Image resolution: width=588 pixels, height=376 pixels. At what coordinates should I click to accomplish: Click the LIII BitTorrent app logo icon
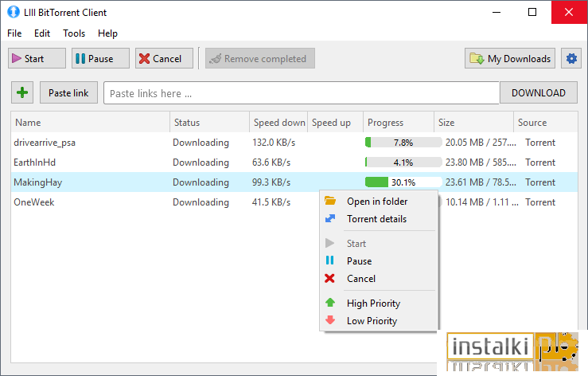[14, 12]
